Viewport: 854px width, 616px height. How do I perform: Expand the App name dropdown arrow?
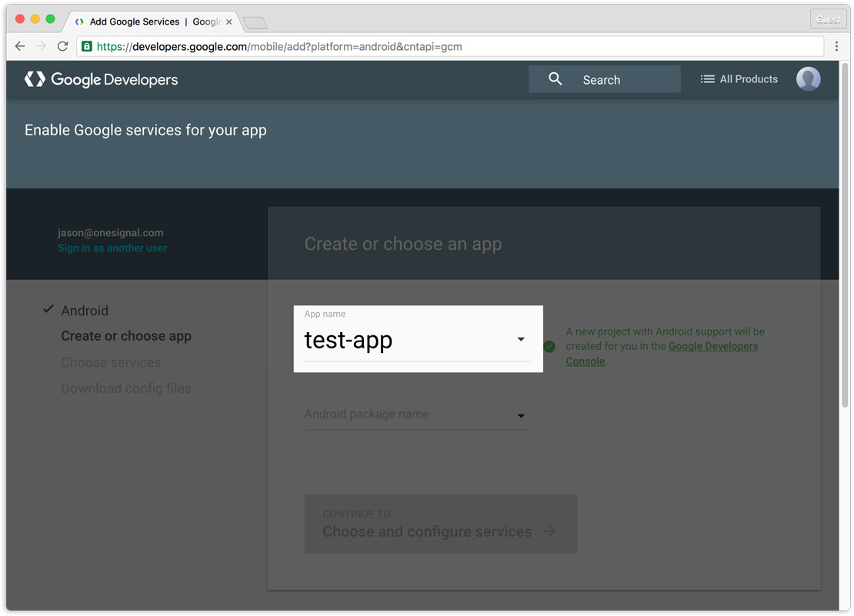pyautogui.click(x=521, y=340)
